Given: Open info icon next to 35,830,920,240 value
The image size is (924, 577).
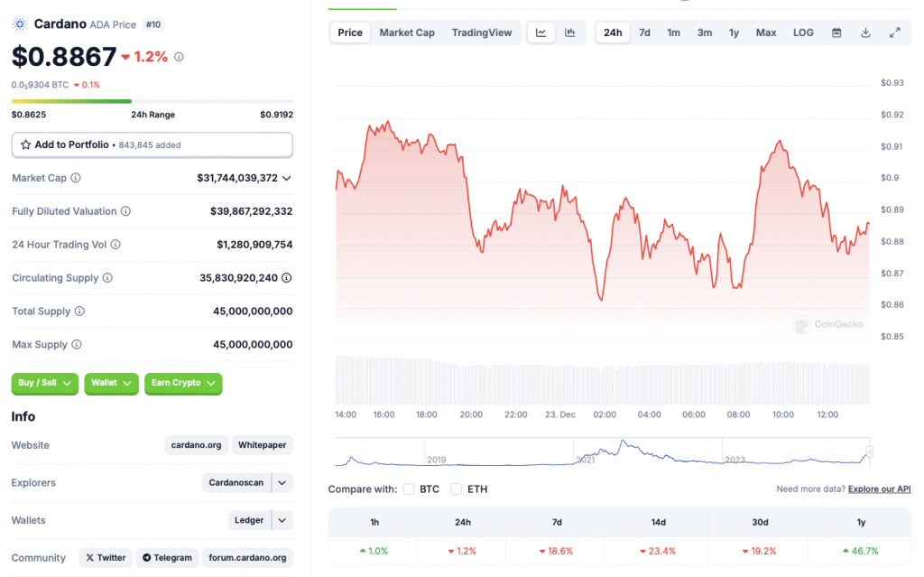Looking at the screenshot, I should pos(286,278).
